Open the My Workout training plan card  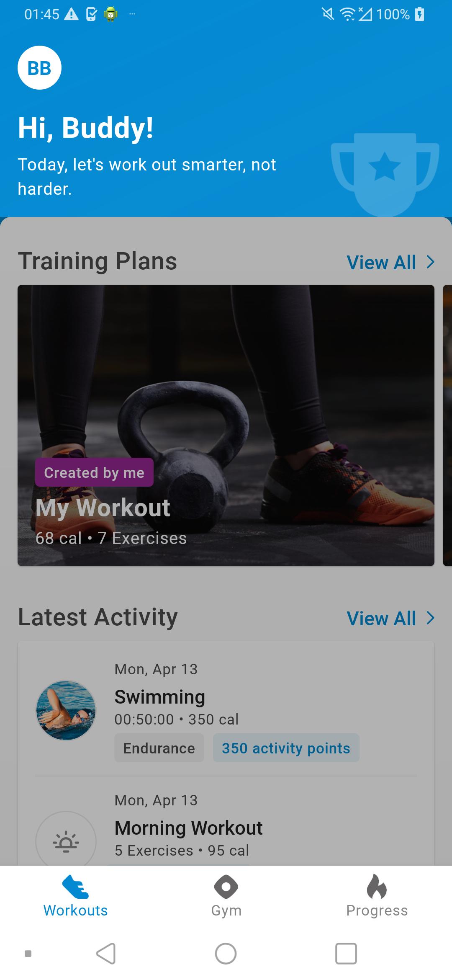tap(226, 426)
